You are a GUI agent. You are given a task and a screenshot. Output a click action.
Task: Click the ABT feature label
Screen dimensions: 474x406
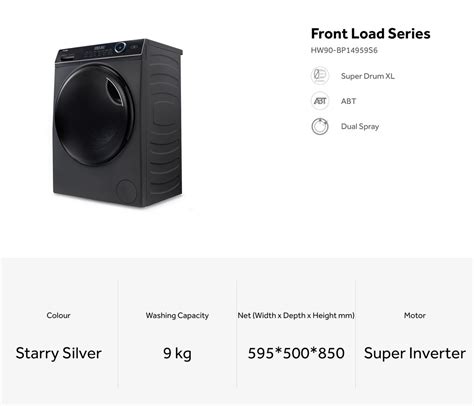tap(348, 101)
